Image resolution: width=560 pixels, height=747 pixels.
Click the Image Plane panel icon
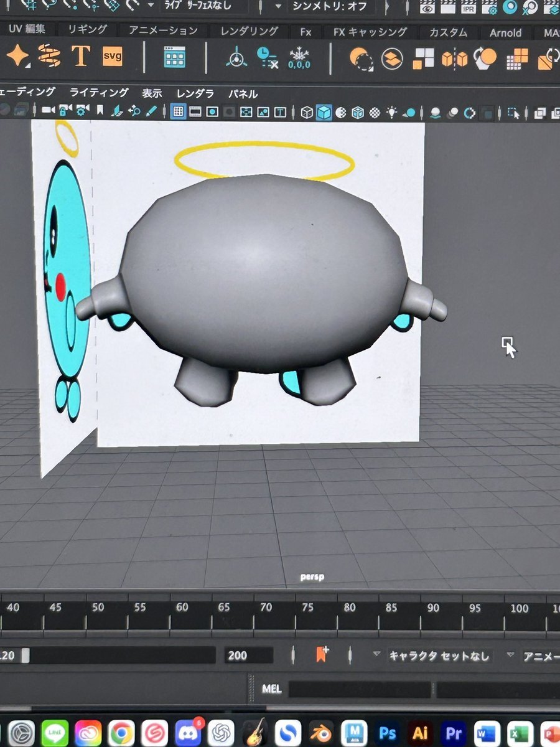pyautogui.click(x=117, y=111)
